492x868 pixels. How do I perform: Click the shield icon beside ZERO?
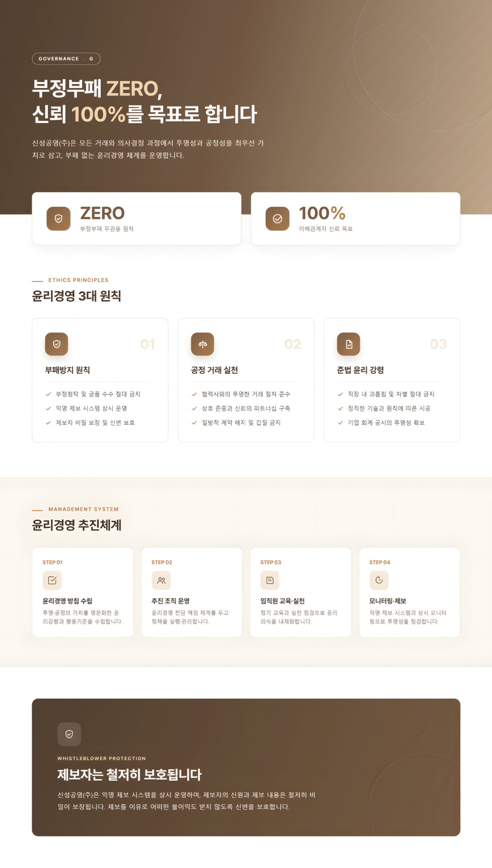pos(58,219)
